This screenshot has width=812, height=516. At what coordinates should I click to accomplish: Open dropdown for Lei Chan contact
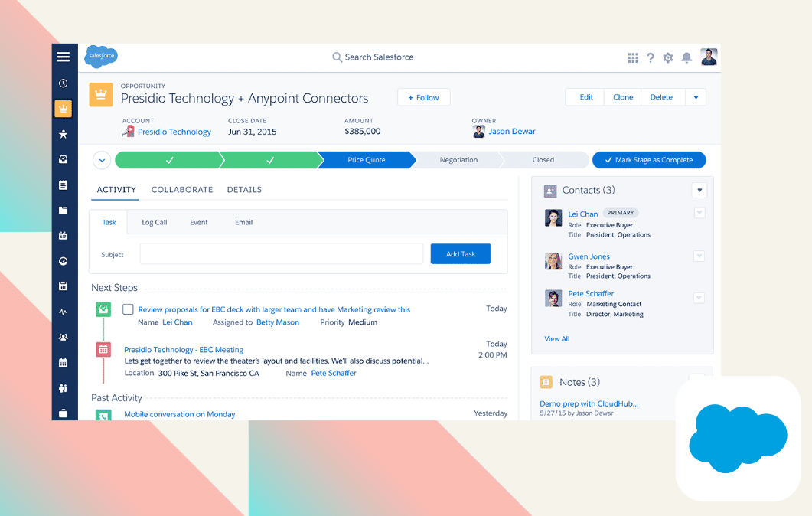(x=699, y=214)
